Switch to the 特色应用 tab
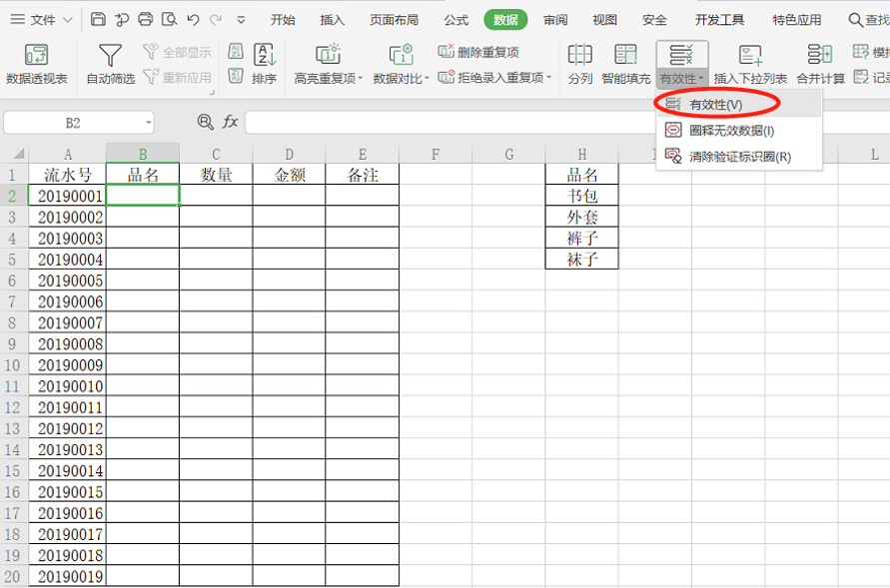 [x=797, y=20]
